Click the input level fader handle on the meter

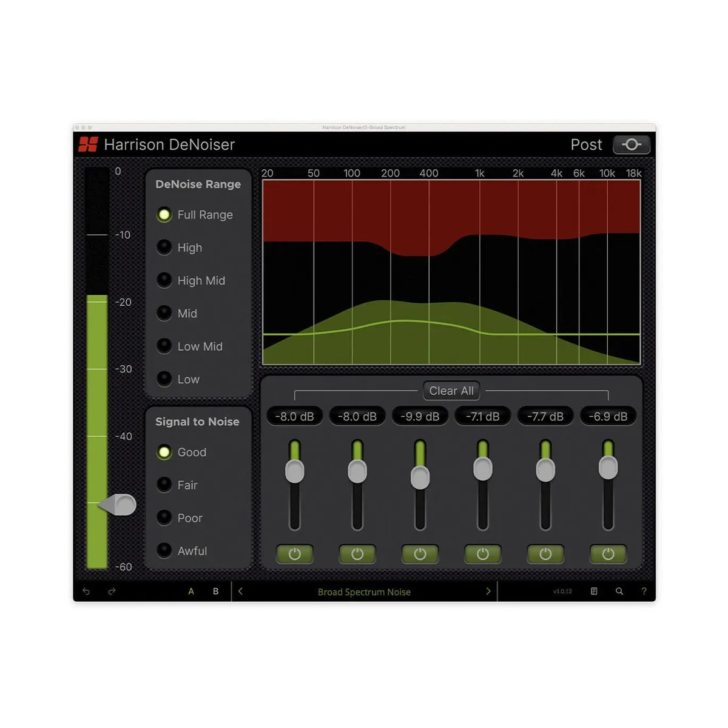tap(119, 504)
